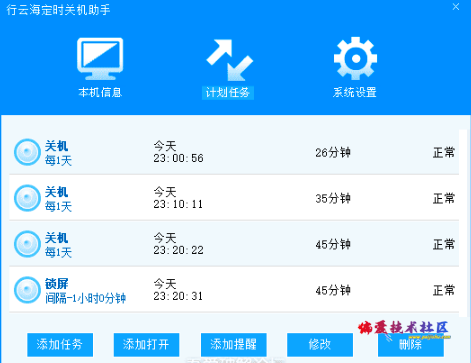Click the 本机信息 tab label
The width and height of the screenshot is (471, 363).
(x=100, y=92)
